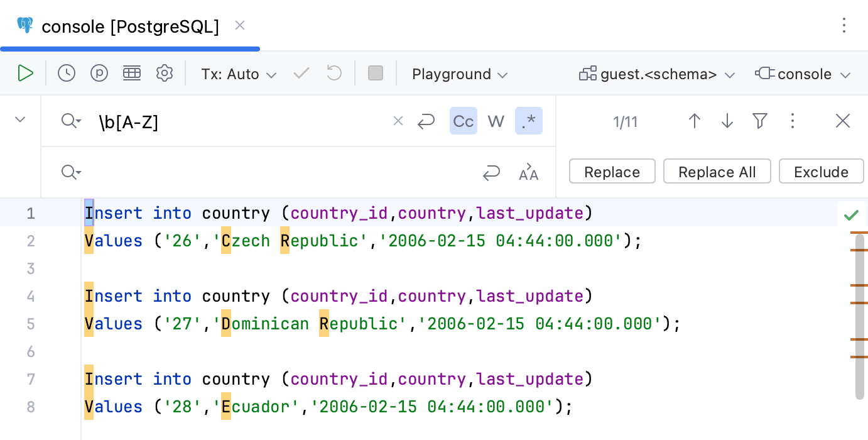Toggle Preserve Case in replace field

pos(528,172)
